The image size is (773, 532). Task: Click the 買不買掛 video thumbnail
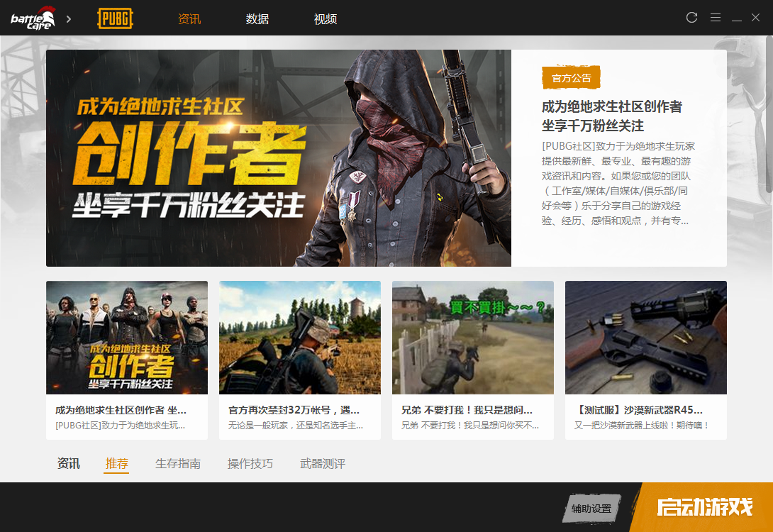pos(473,338)
